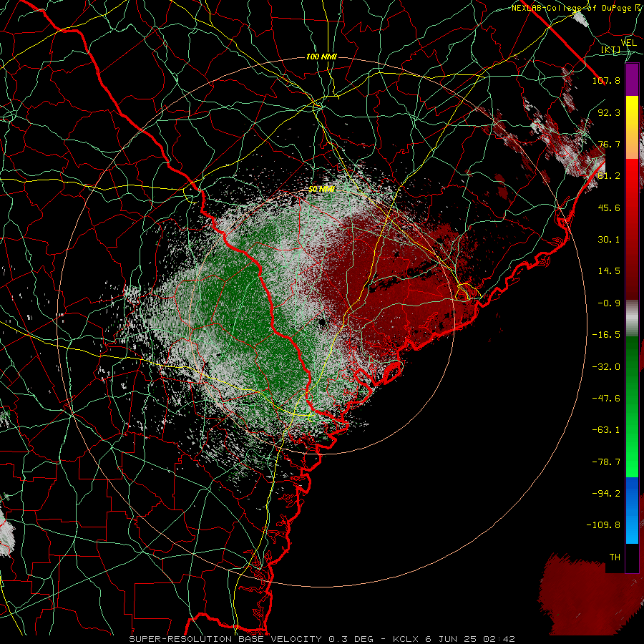644x644 pixels.
Task: Click the -16.5 velocity scale value
Action: pyautogui.click(x=606, y=335)
